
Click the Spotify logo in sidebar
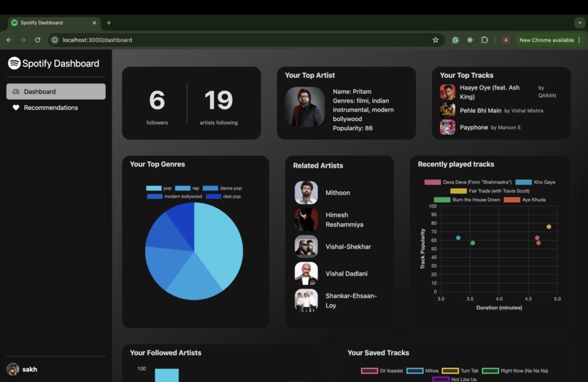[15, 63]
